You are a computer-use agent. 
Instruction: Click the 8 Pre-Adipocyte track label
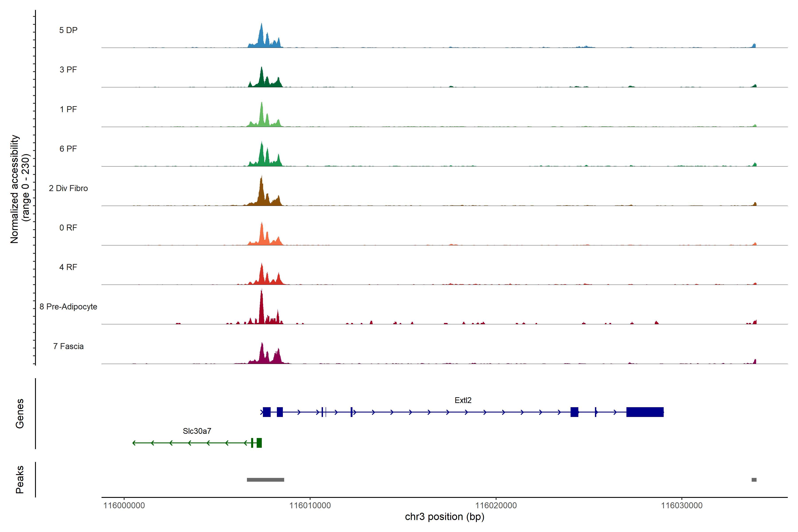coord(68,307)
